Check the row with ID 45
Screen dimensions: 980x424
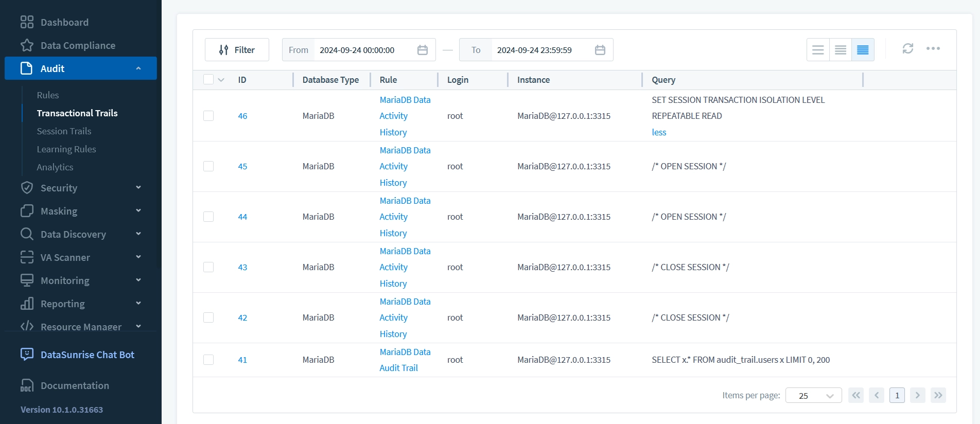click(x=208, y=166)
